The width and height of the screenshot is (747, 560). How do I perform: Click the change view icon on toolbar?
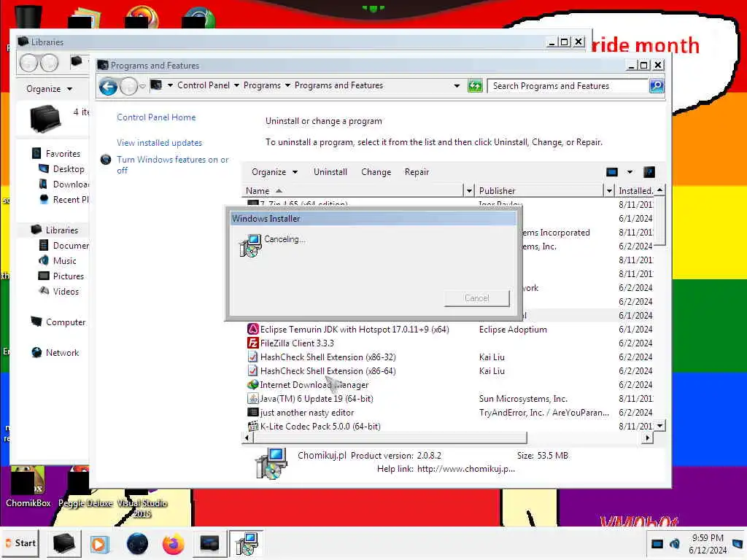click(612, 172)
